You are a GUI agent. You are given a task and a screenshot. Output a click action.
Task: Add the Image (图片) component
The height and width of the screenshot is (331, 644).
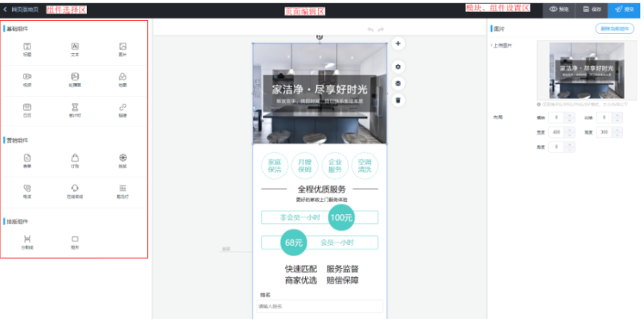(x=122, y=49)
